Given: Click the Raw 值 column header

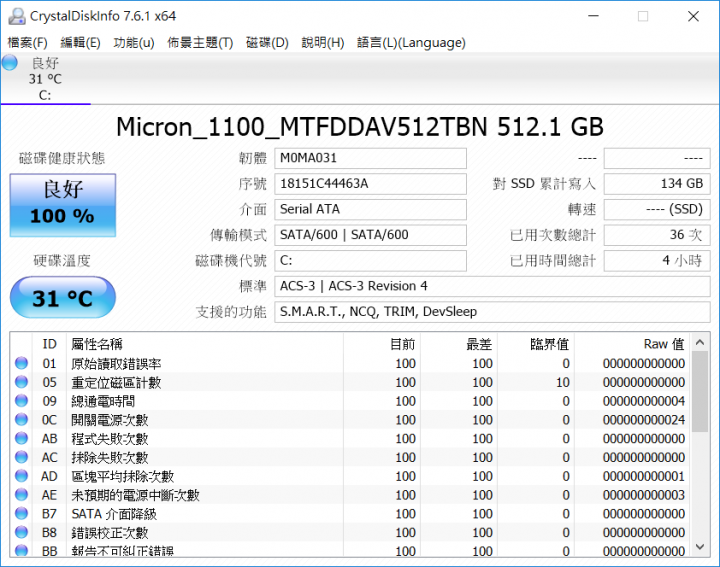Looking at the screenshot, I should tap(631, 344).
